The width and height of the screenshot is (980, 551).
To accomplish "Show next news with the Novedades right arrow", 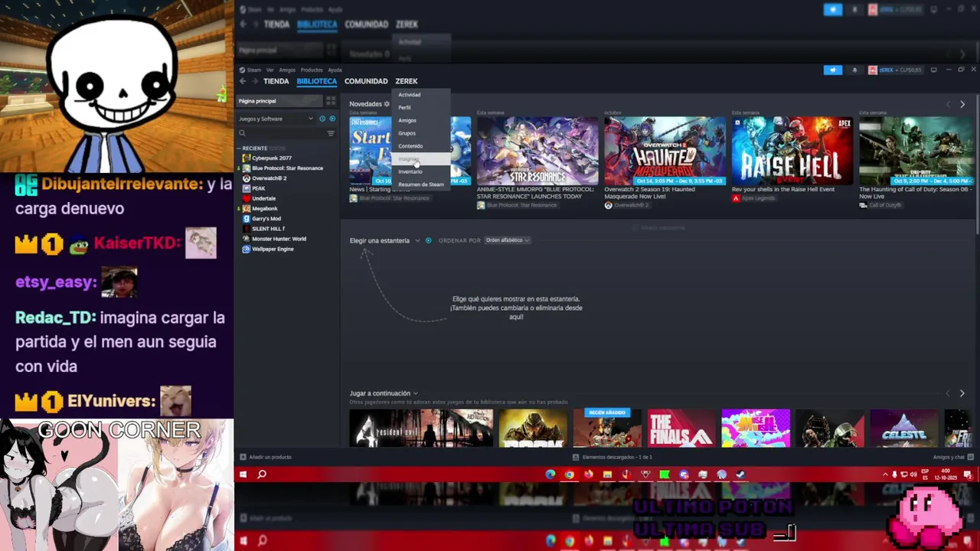I will point(962,104).
